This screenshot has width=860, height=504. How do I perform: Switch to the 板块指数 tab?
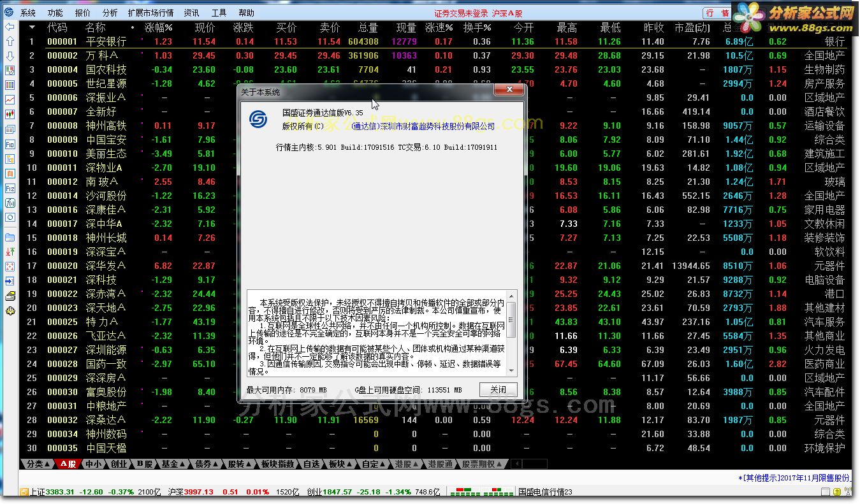click(x=278, y=464)
